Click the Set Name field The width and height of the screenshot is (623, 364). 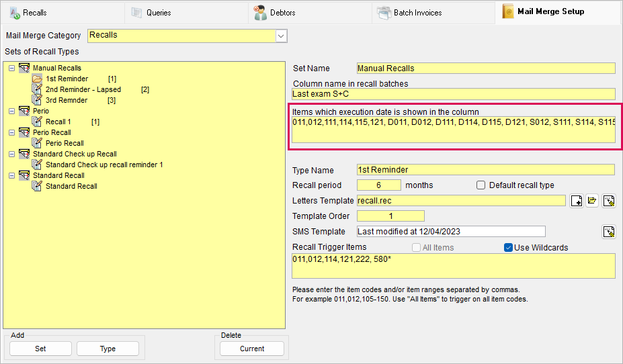486,69
